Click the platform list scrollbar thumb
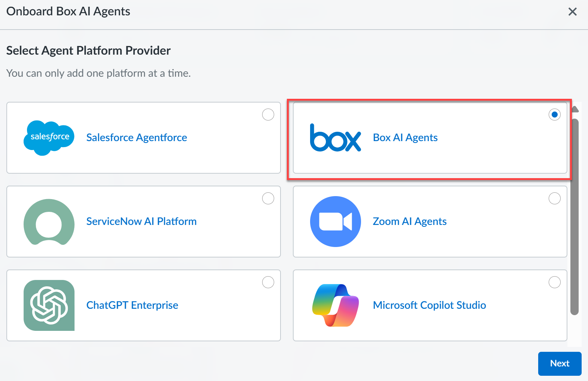Image resolution: width=588 pixels, height=381 pixels. click(x=575, y=217)
